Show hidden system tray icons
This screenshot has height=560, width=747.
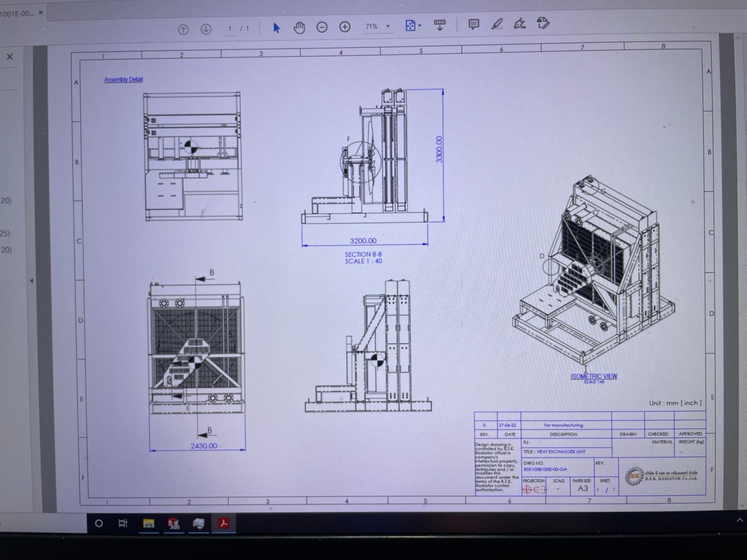click(x=739, y=520)
